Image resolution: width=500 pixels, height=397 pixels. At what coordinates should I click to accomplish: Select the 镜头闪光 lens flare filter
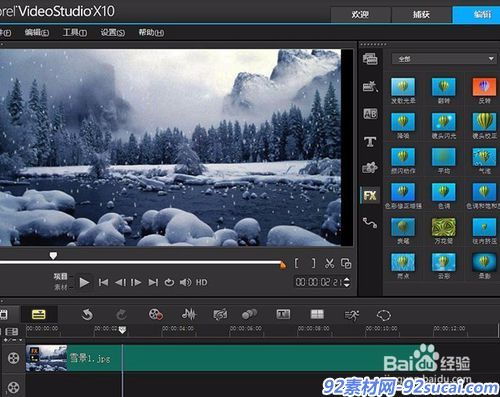pos(444,122)
